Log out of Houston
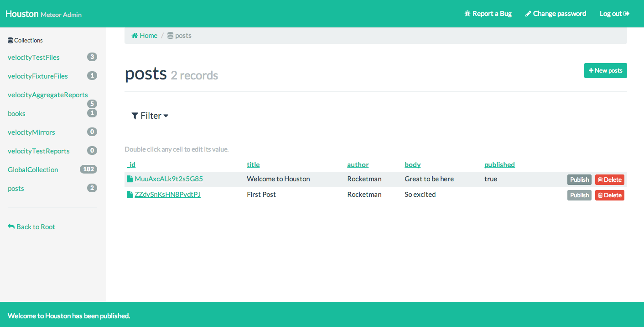Image resolution: width=644 pixels, height=327 pixels. 615,14
